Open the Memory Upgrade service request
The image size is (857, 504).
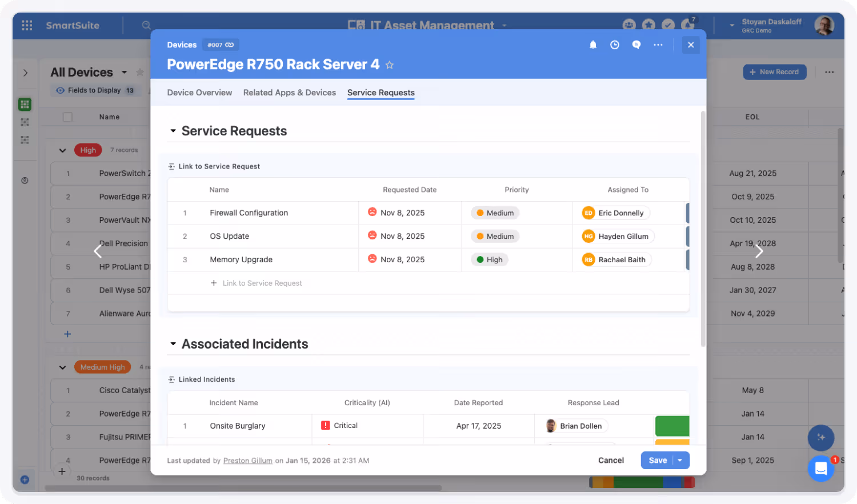241,260
